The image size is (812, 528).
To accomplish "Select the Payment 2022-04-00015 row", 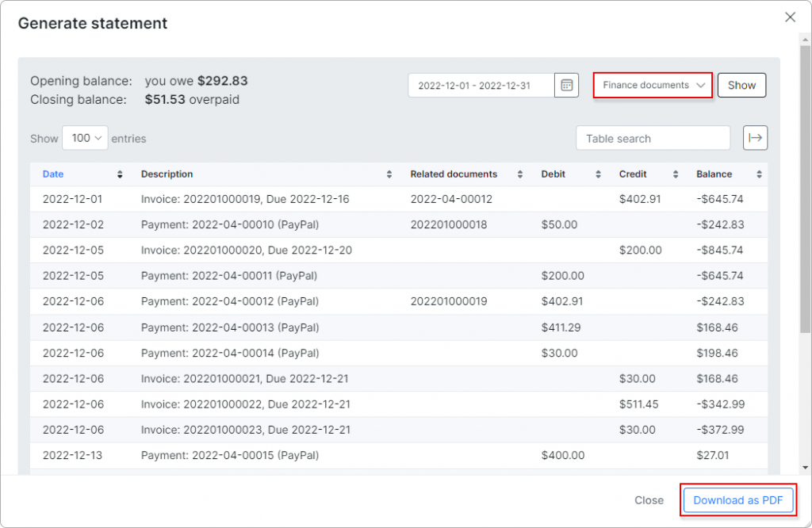I will [x=317, y=455].
